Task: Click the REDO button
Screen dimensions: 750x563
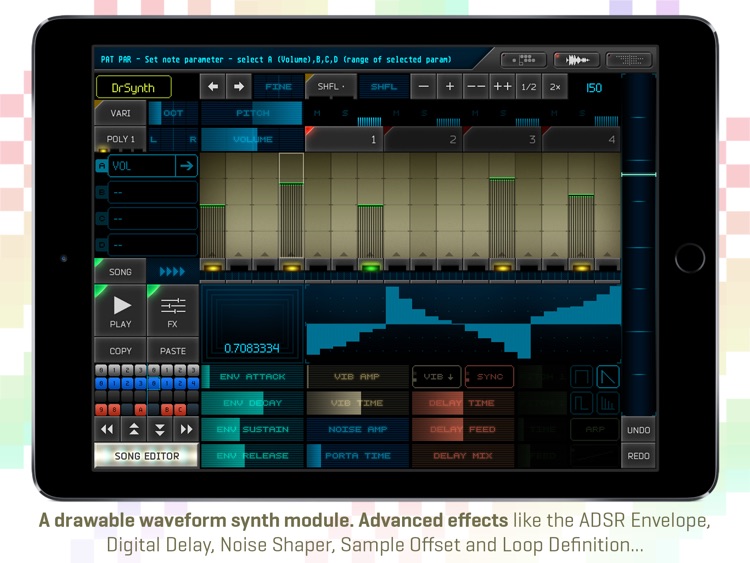Action: pyautogui.click(x=639, y=456)
